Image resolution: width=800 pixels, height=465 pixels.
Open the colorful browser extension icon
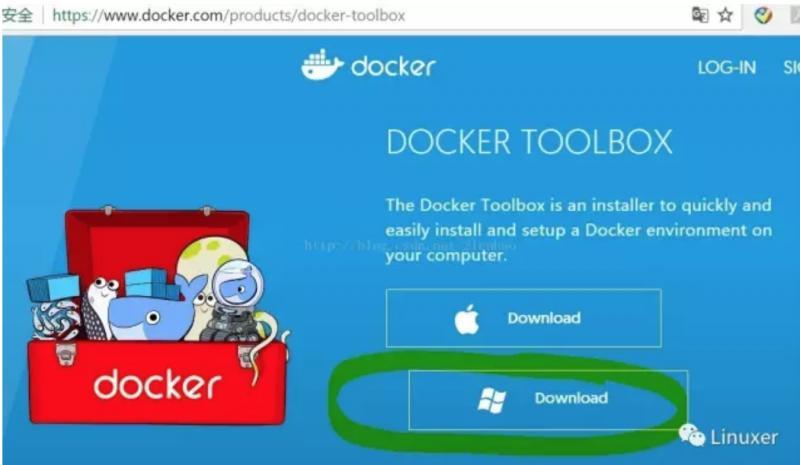pos(763,15)
